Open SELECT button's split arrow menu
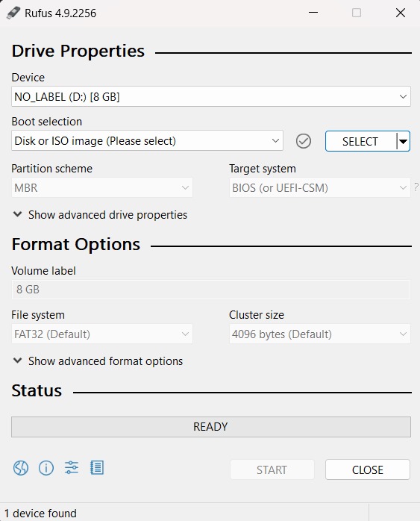 click(x=403, y=141)
